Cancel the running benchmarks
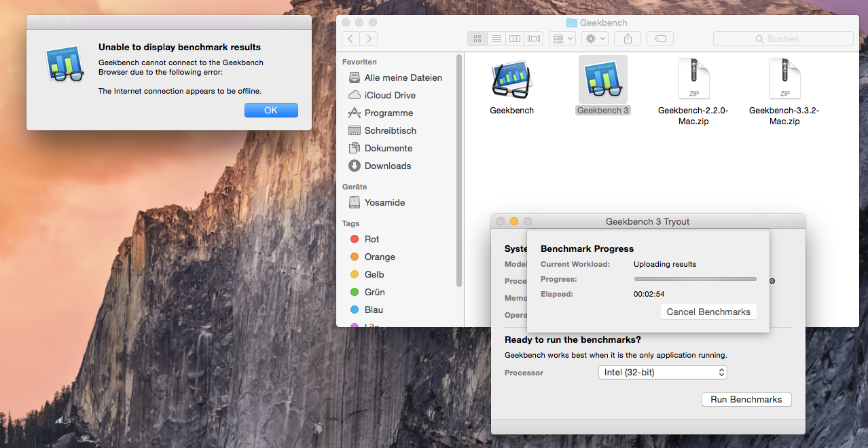 point(708,312)
